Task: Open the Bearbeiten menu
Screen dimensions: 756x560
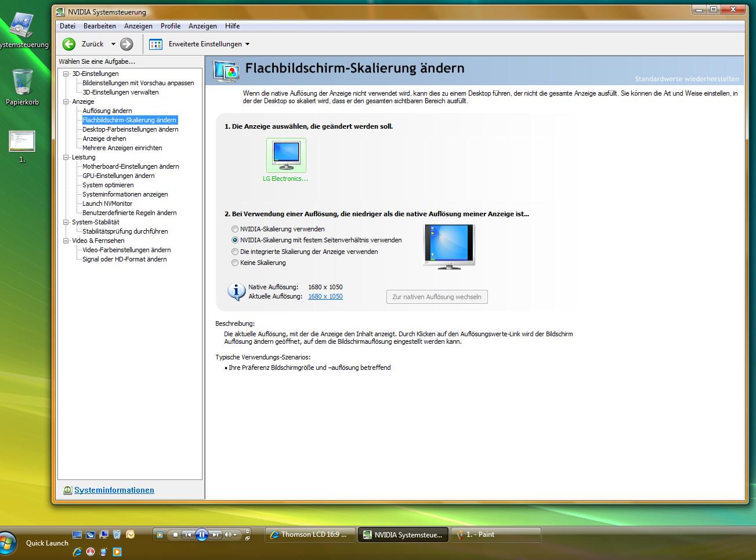Action: [x=100, y=26]
